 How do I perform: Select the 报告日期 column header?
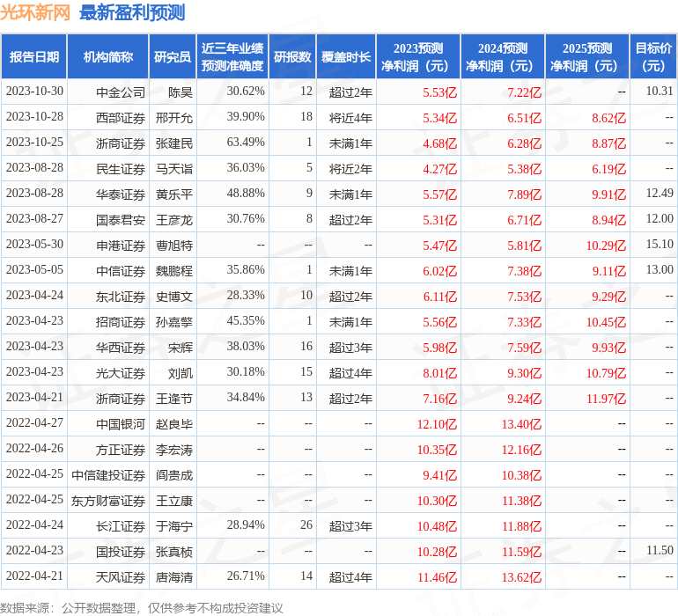[x=33, y=56]
